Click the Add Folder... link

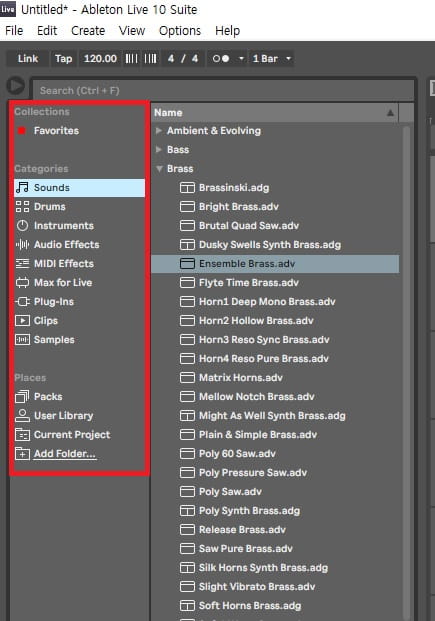pyautogui.click(x=65, y=454)
